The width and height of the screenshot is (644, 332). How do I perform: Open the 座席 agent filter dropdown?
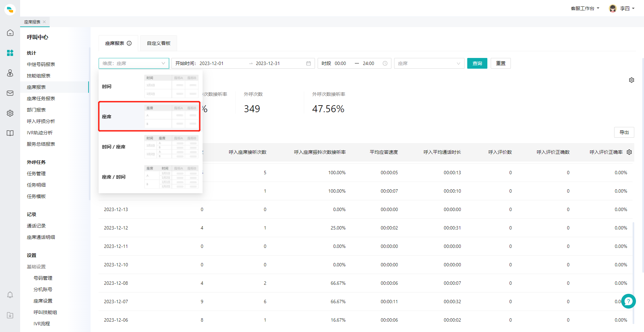coord(429,63)
